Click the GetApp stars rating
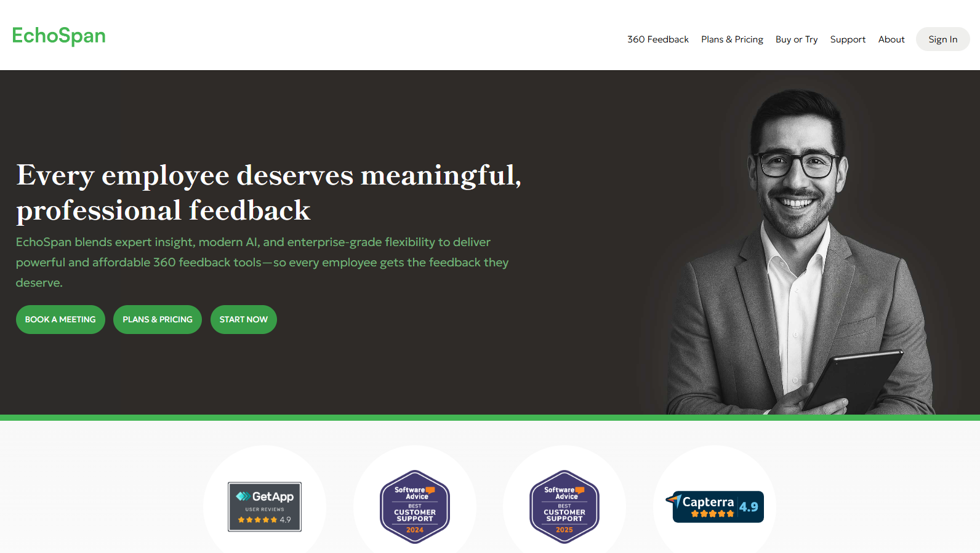Viewport: 980px width, 553px height. (x=258, y=520)
